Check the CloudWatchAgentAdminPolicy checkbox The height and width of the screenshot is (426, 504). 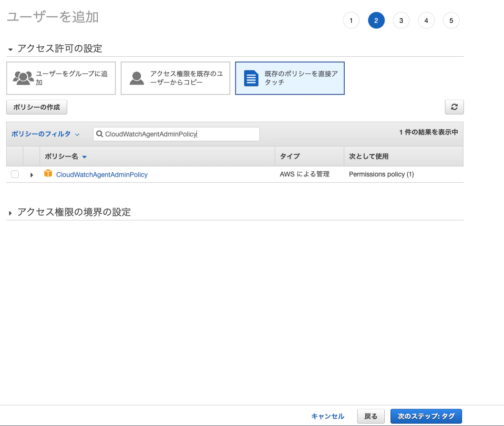pos(15,174)
